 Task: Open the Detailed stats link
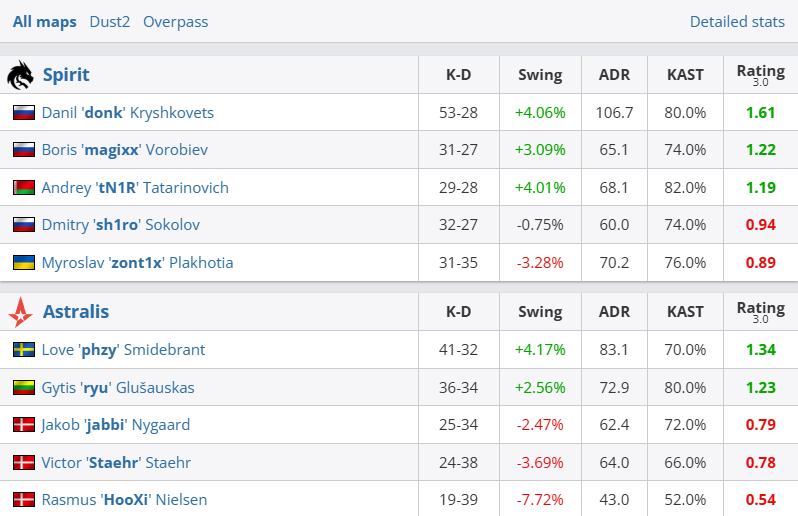(x=737, y=22)
